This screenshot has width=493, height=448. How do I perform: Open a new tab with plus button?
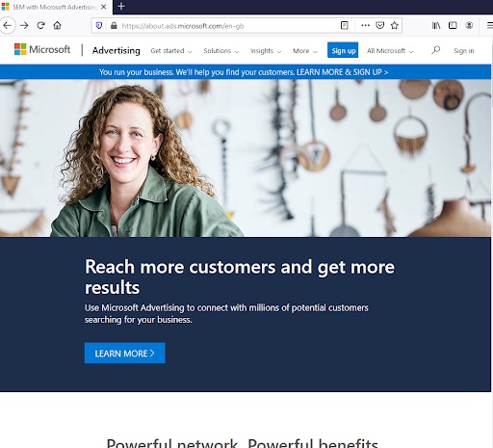(x=121, y=6)
